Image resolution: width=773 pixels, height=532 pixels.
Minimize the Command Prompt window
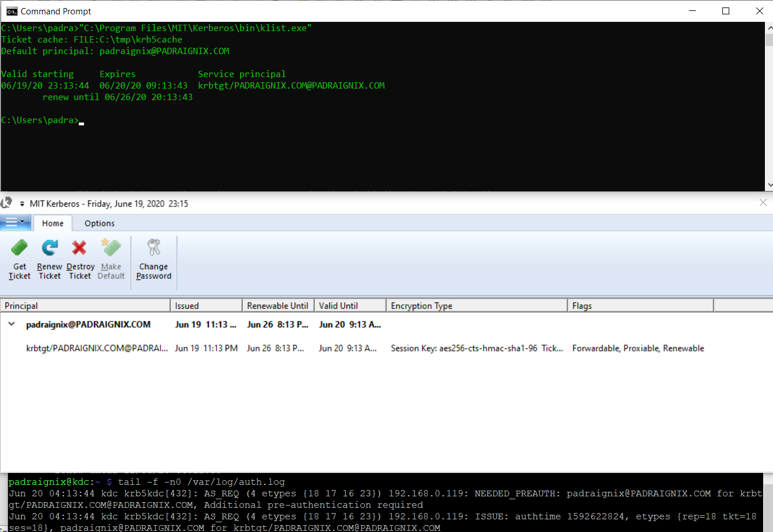pyautogui.click(x=692, y=11)
